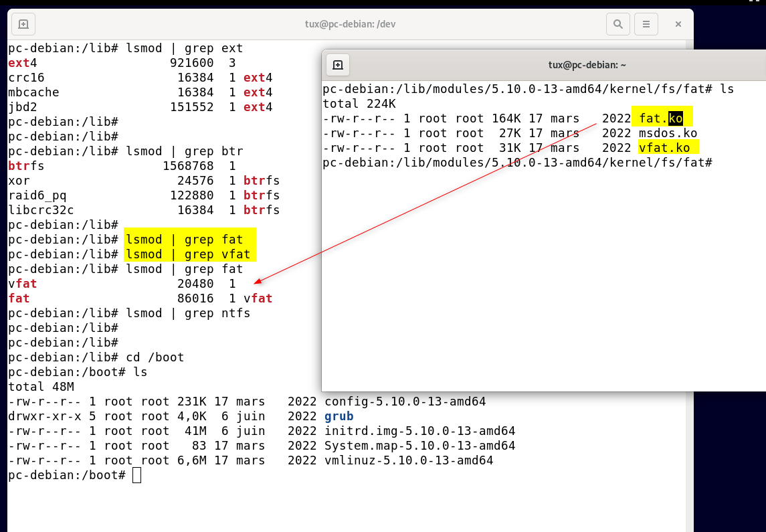Viewport: 766px width, 532px height.
Task: Click the xor module name
Action: [x=19, y=180]
